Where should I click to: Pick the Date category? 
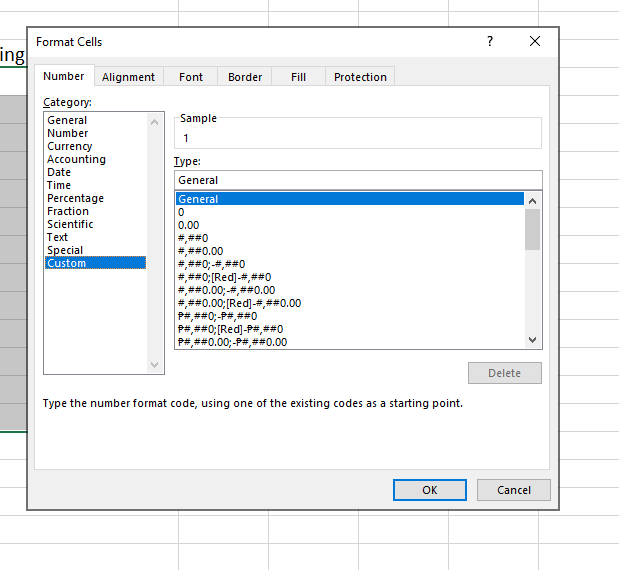tap(59, 172)
